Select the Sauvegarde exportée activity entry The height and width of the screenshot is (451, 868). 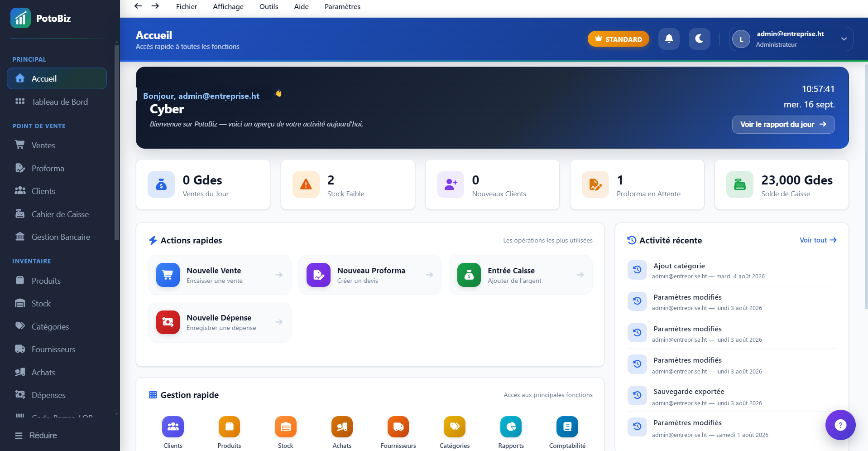click(732, 396)
